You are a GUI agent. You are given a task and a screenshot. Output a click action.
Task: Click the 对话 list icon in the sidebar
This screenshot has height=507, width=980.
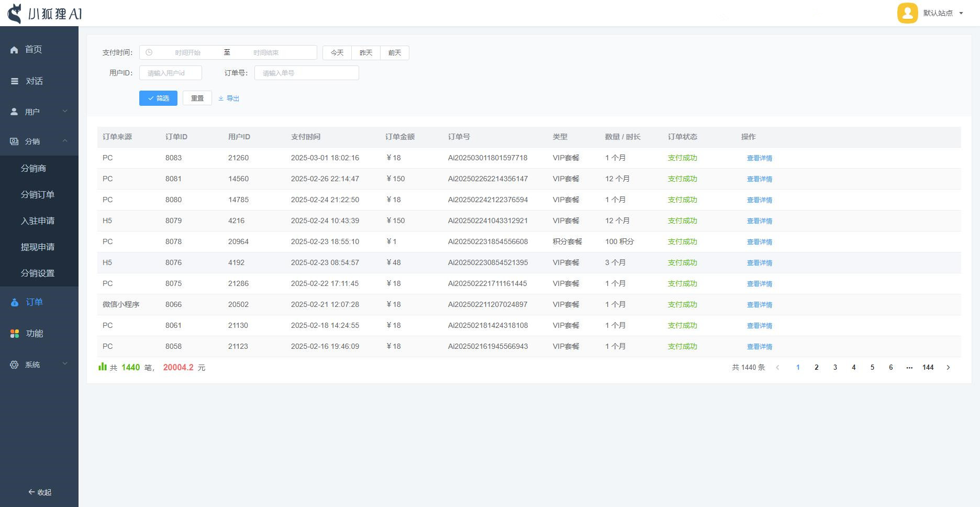pyautogui.click(x=14, y=81)
